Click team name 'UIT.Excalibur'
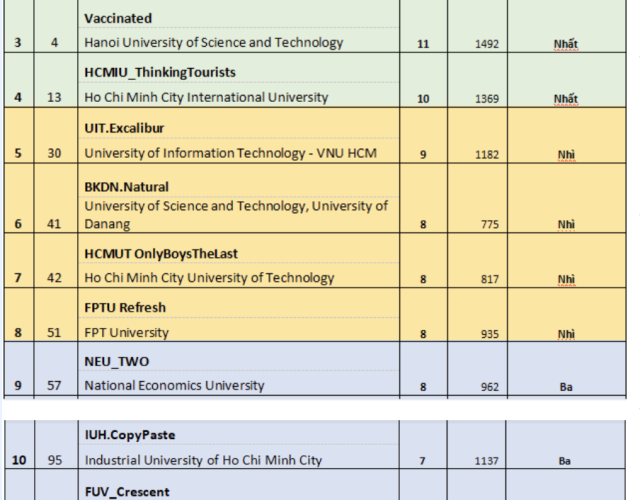Image resolution: width=640 pixels, height=500 pixels. [x=124, y=128]
